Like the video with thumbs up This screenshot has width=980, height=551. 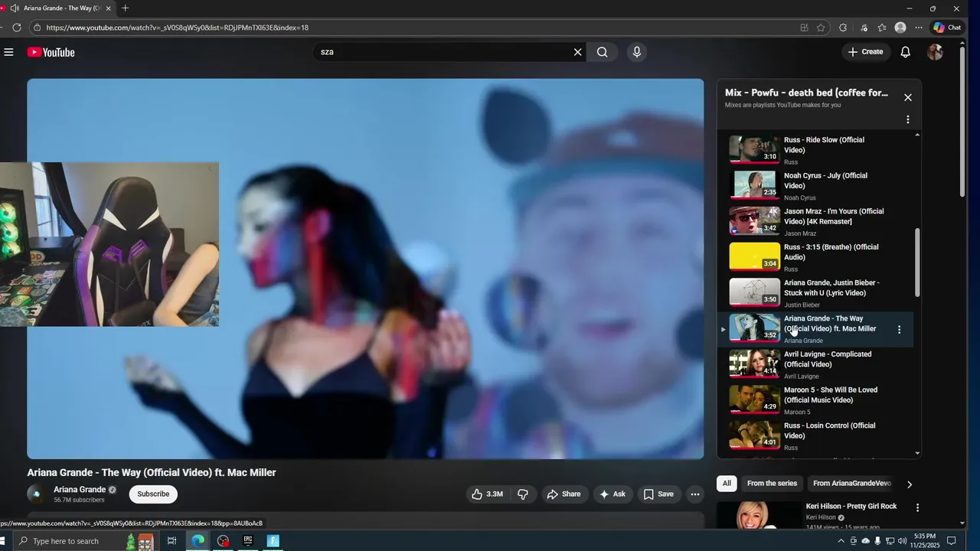[x=487, y=494]
